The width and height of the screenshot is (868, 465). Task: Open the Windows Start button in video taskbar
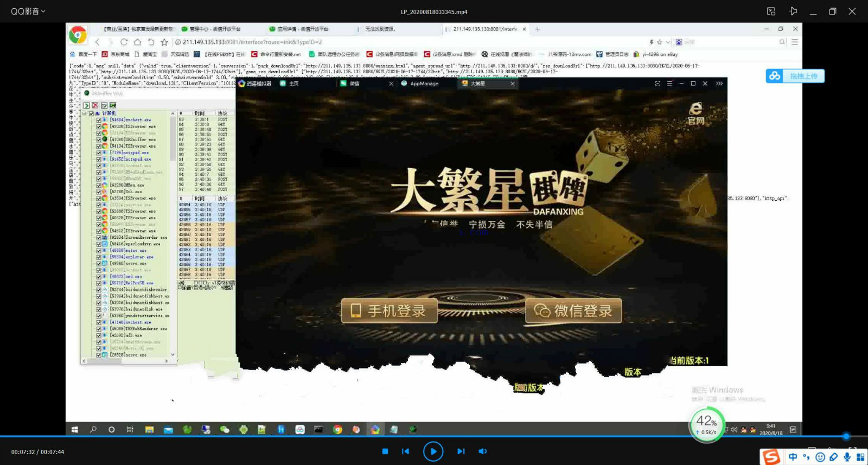click(x=75, y=429)
